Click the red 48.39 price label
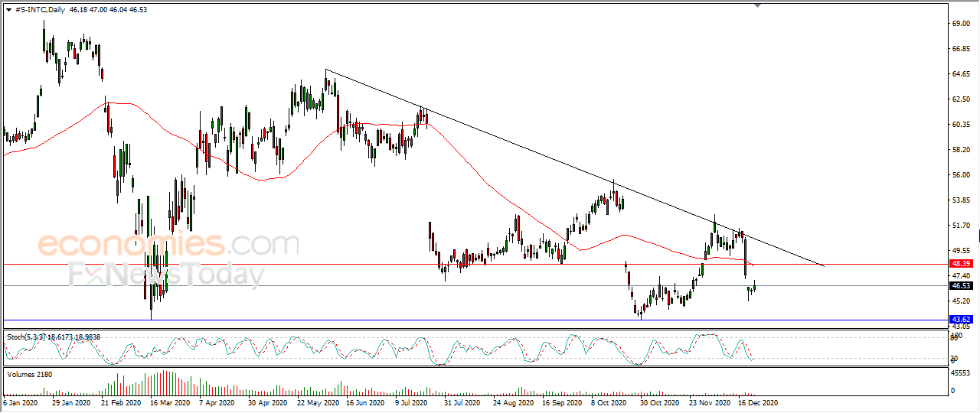 pos(961,263)
